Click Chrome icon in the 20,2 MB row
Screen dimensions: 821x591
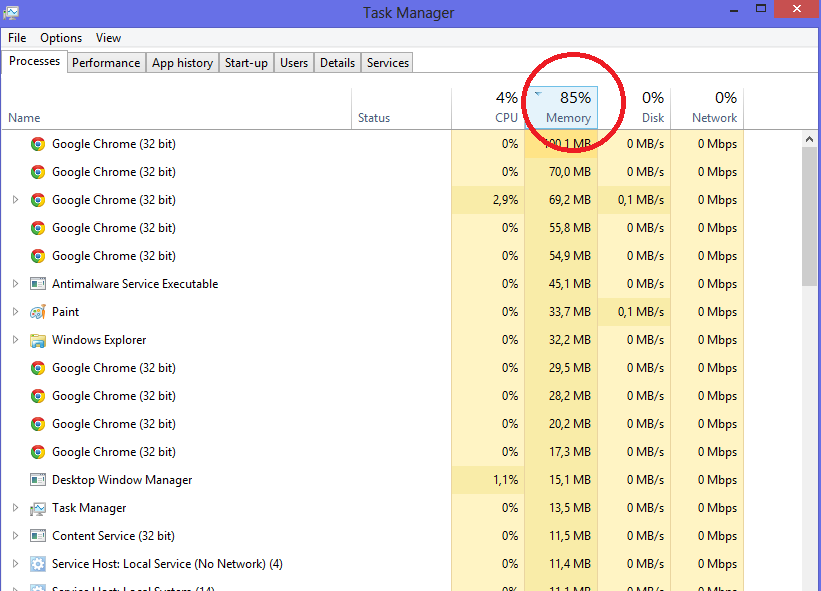[38, 424]
